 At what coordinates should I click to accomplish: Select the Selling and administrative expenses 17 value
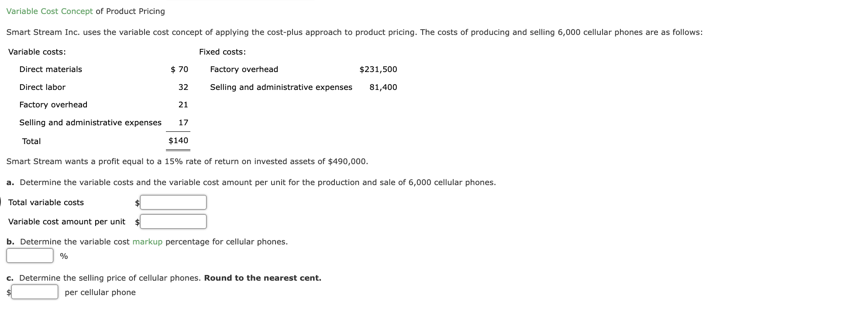click(183, 123)
